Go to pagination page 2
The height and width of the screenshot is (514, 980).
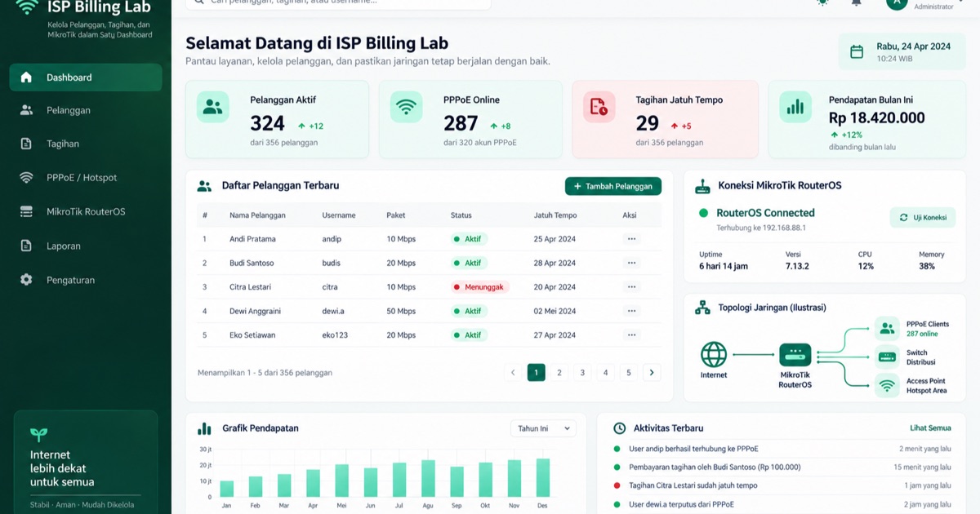pyautogui.click(x=559, y=373)
